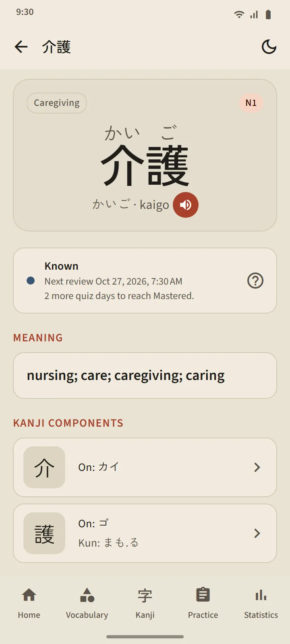Screen dimensions: 290x644
Task: Open review status help icon
Action: tap(255, 281)
